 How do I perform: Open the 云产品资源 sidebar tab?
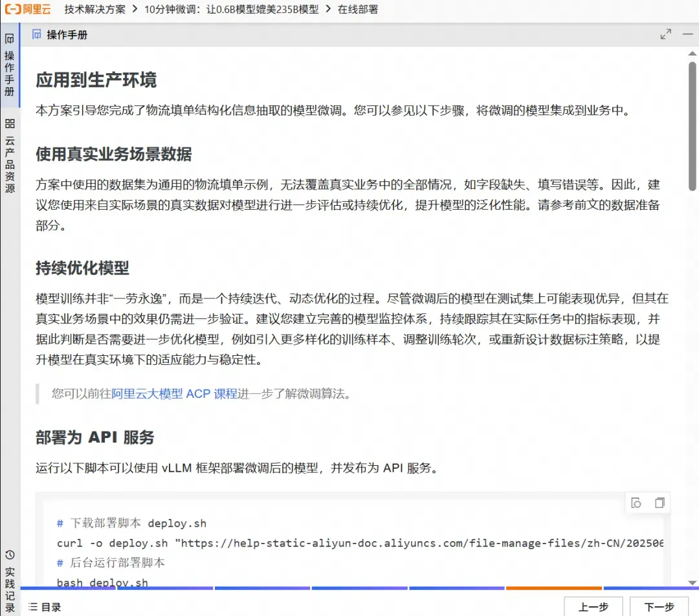pos(9,156)
